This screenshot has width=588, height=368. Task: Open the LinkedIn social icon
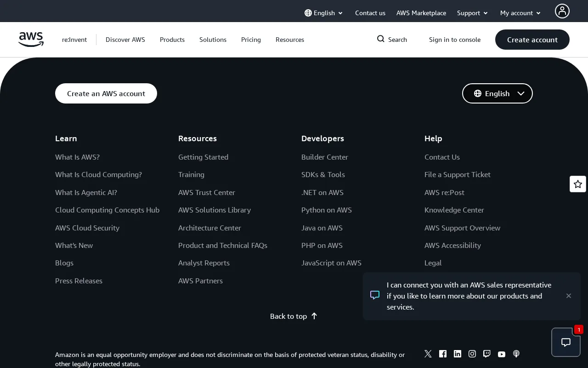[458, 354]
